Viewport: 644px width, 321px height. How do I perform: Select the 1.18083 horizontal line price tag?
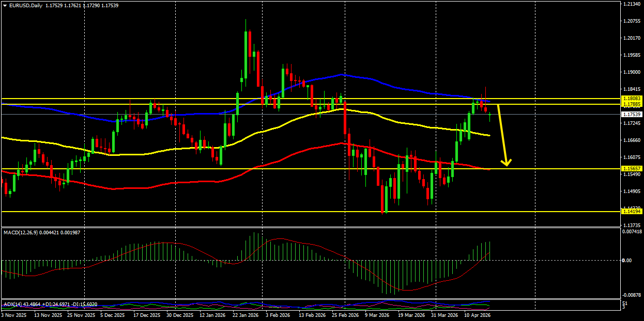tap(633, 98)
